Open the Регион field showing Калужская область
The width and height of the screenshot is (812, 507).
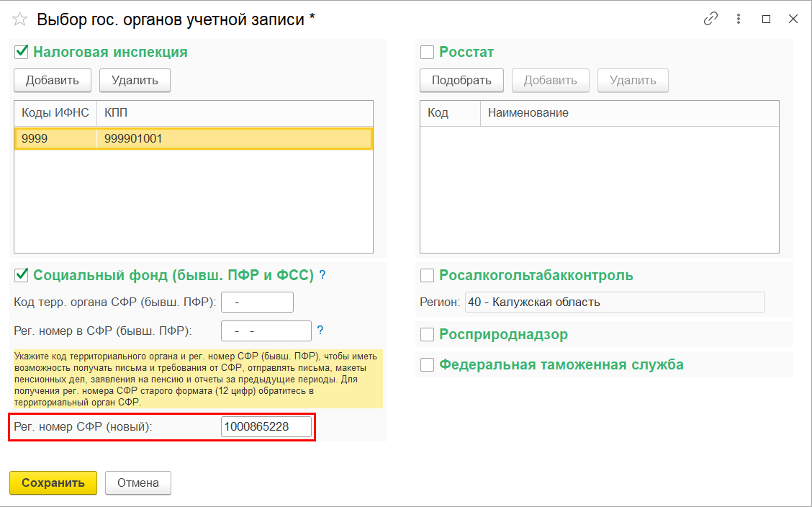click(615, 302)
